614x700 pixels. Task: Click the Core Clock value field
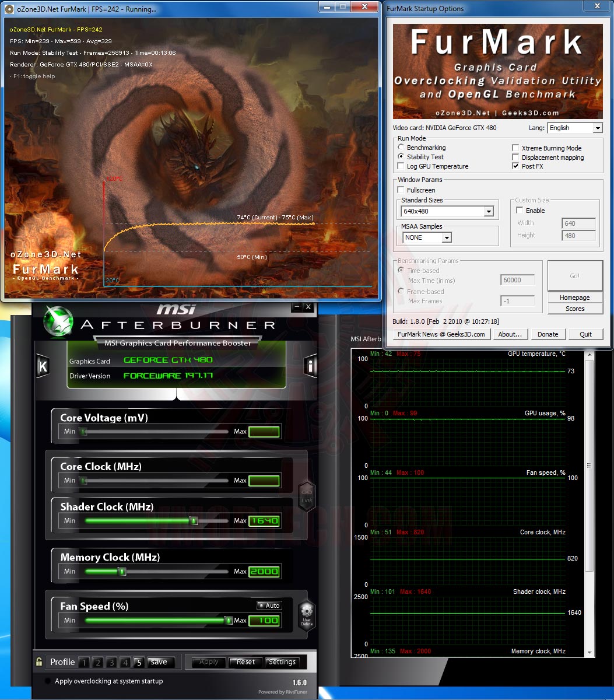click(264, 481)
